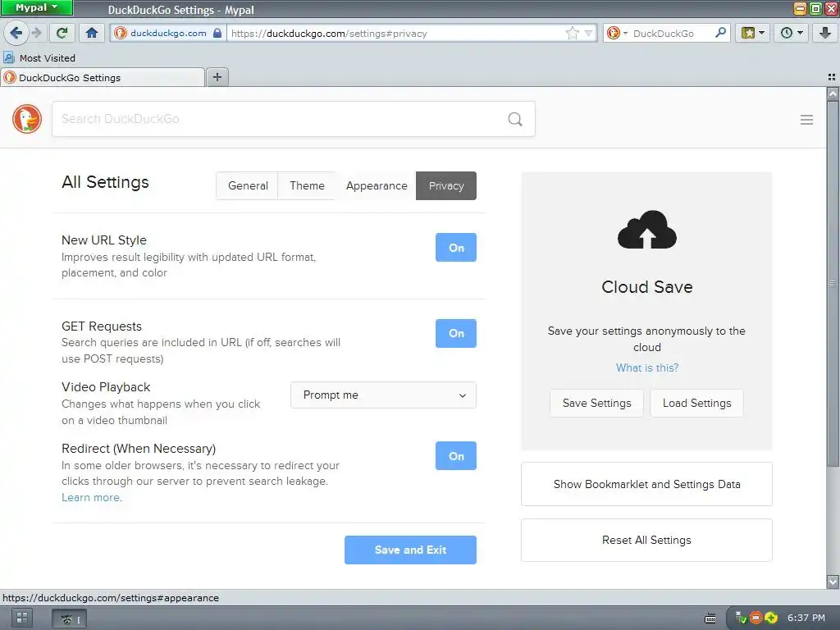
Task: Open the browser home page
Action: point(92,33)
